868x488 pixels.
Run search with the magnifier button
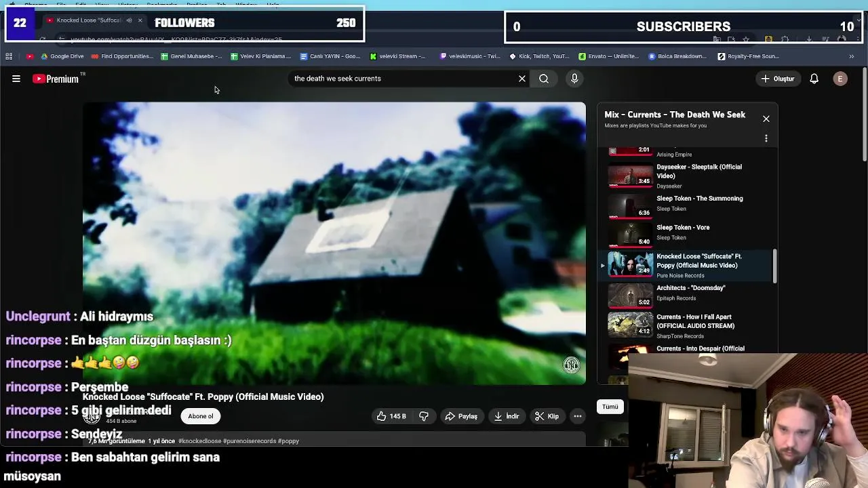[544, 79]
